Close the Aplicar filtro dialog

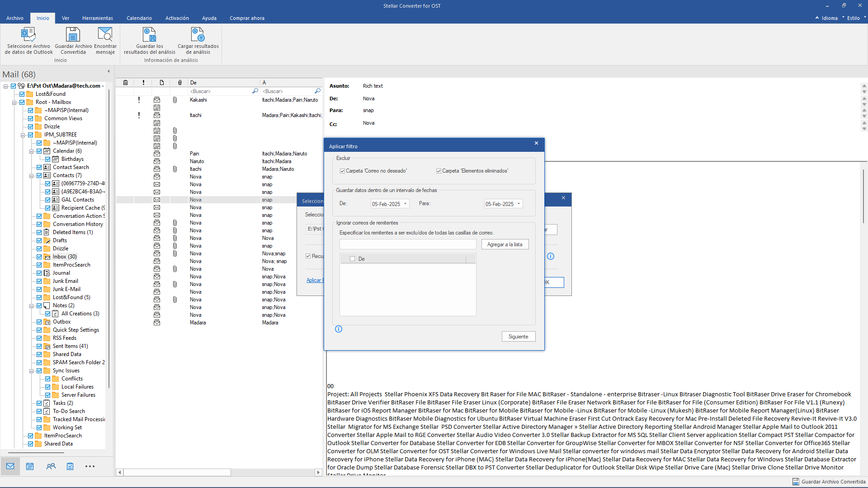(536, 143)
